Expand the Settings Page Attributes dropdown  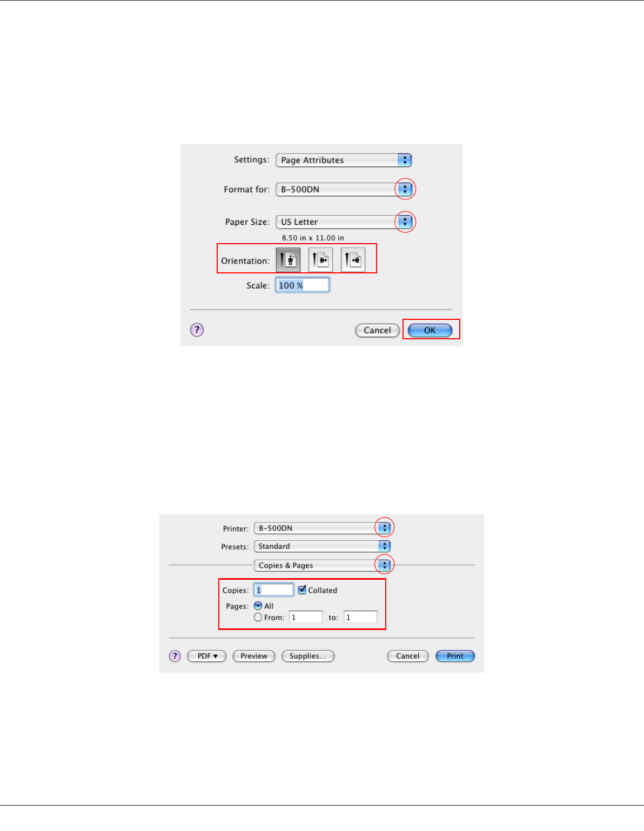[x=344, y=160]
